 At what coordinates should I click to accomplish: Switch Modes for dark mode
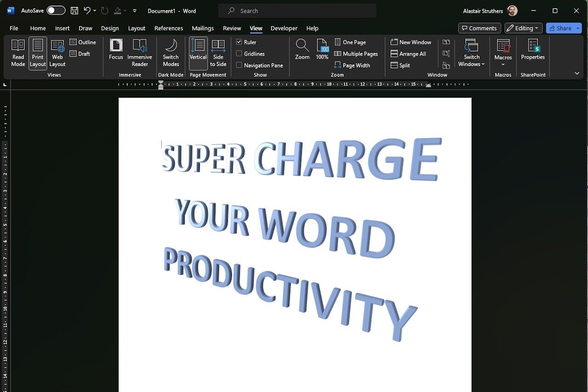point(170,53)
